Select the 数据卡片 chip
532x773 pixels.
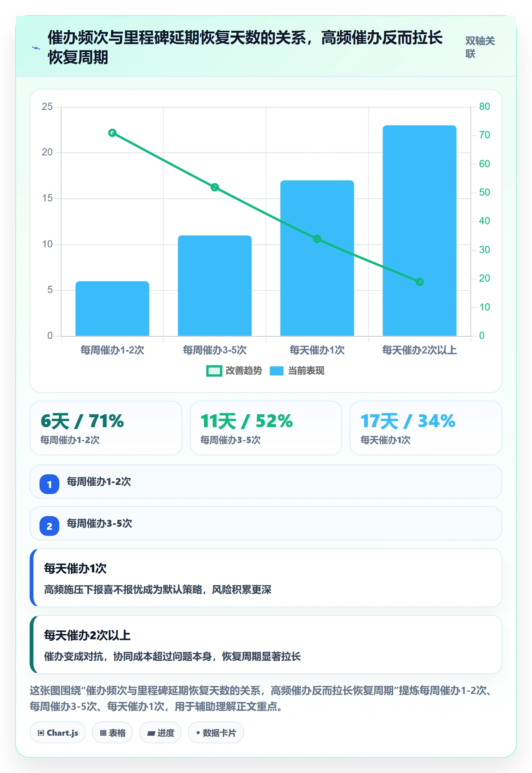[x=216, y=732]
